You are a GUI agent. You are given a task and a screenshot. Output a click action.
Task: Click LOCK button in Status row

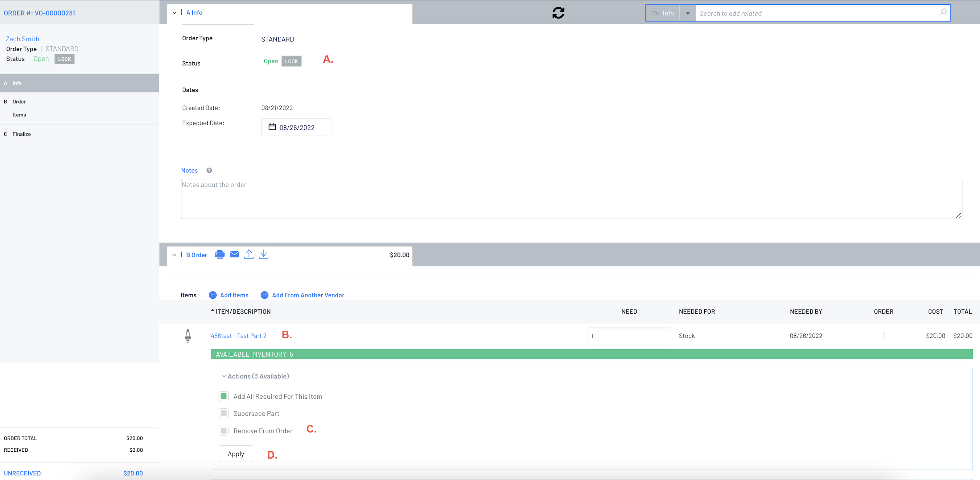(x=291, y=61)
